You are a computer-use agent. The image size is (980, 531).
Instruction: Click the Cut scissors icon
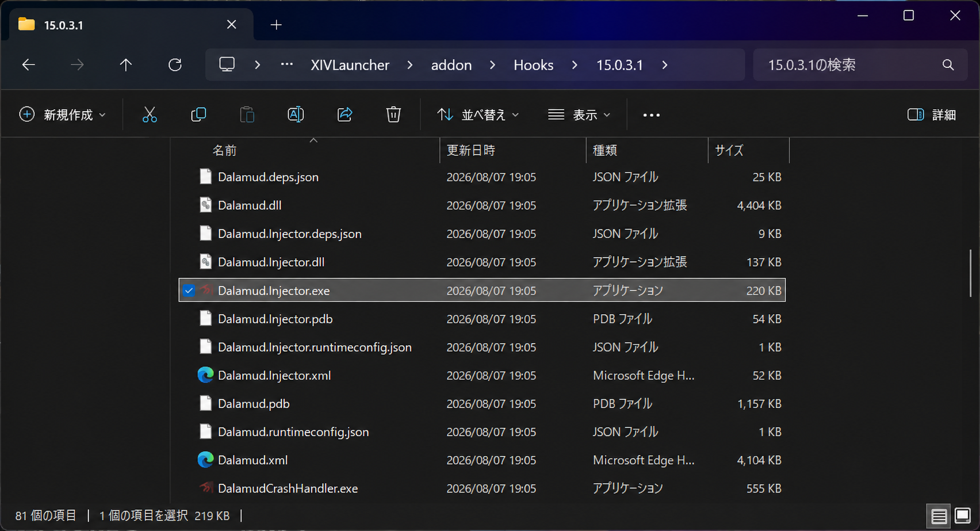[x=150, y=115]
